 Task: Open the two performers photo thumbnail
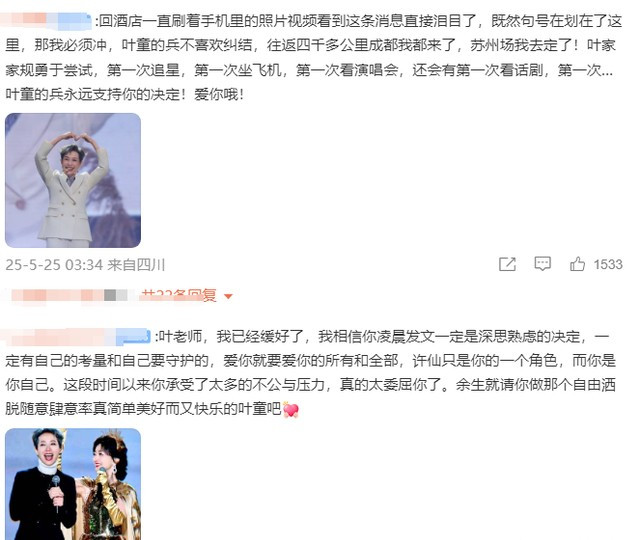(73, 484)
